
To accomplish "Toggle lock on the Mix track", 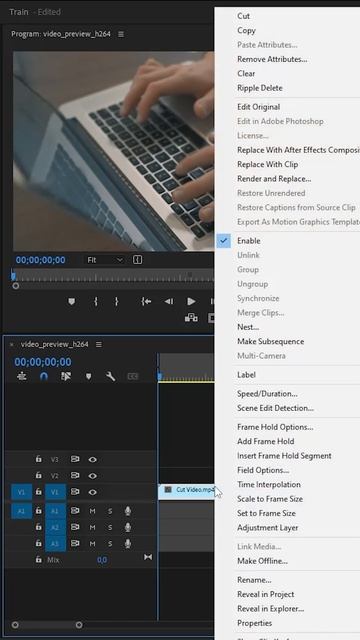I will coord(38,560).
